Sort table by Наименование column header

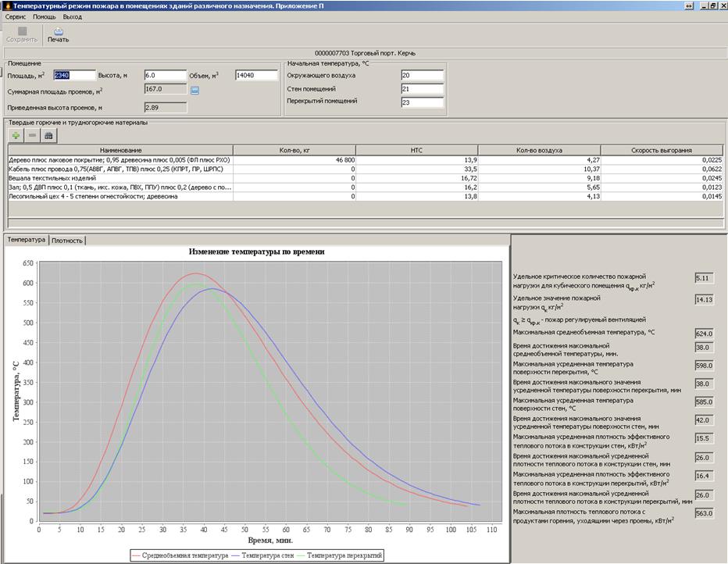click(x=120, y=150)
